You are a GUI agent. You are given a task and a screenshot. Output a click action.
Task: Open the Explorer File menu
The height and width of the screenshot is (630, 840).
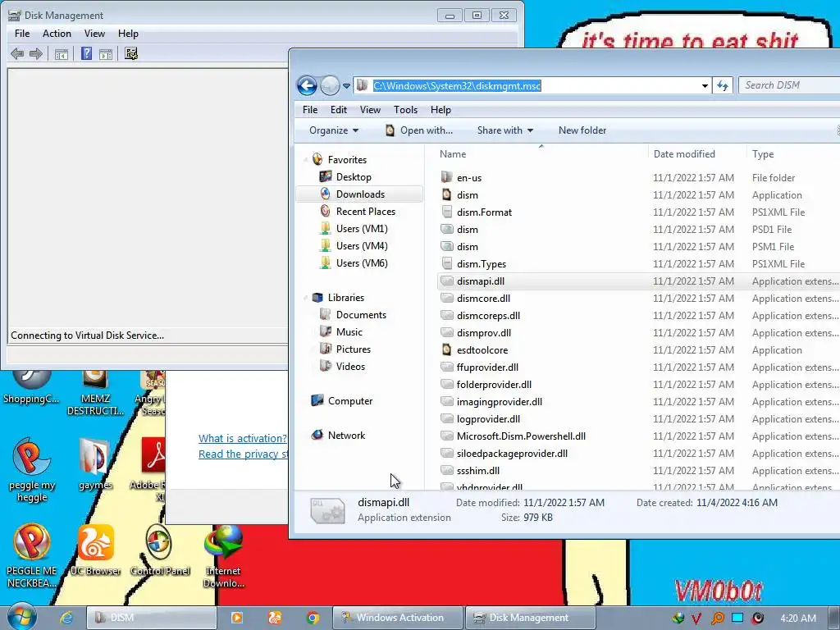tap(310, 110)
